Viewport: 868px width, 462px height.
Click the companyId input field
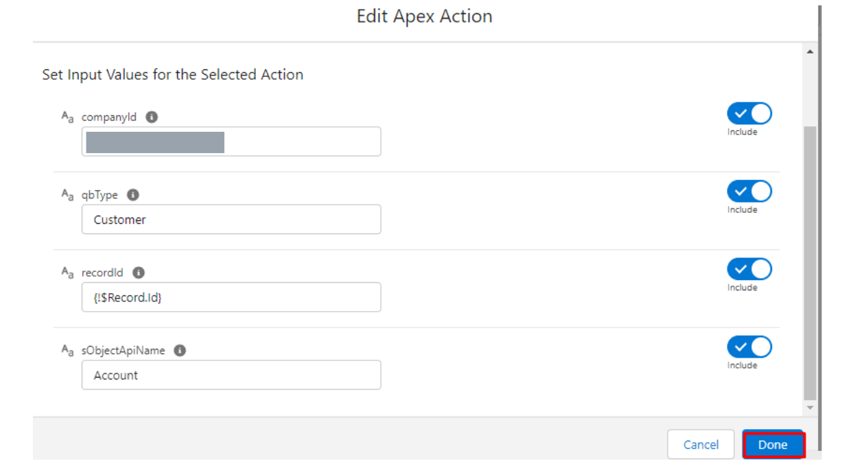(x=231, y=141)
